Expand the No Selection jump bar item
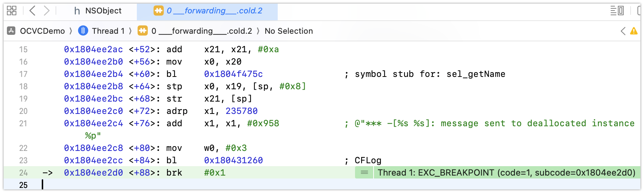The height and width of the screenshot is (193, 644). point(289,31)
